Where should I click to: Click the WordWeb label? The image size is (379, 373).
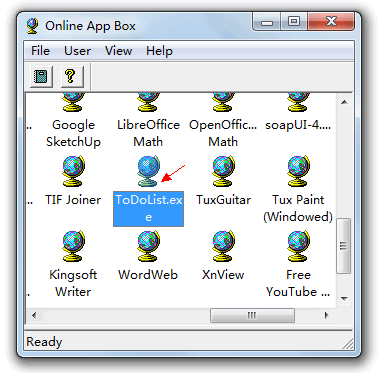pos(148,275)
